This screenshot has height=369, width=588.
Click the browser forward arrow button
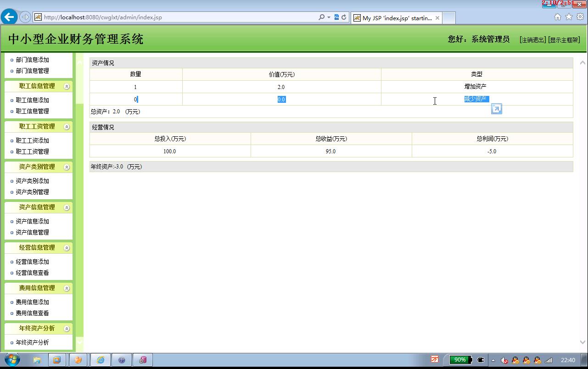25,17
